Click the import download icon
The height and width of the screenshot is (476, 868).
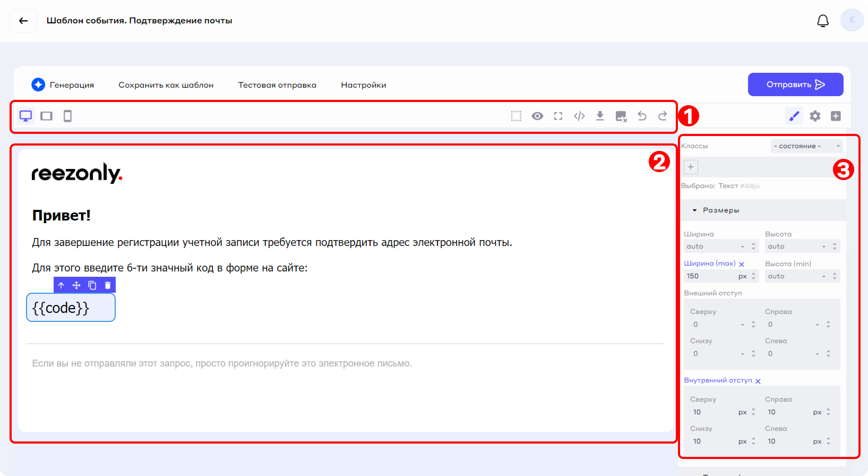coord(600,116)
